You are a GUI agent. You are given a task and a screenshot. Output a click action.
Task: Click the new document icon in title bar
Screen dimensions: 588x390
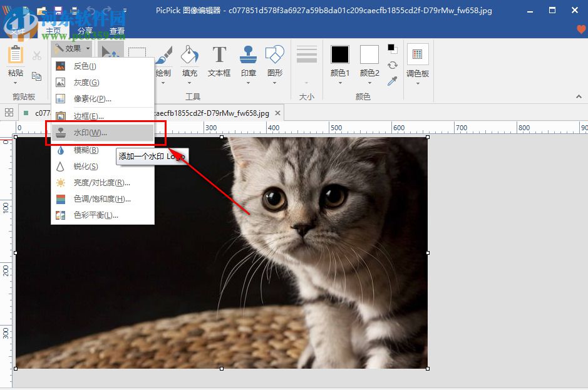click(x=25, y=10)
